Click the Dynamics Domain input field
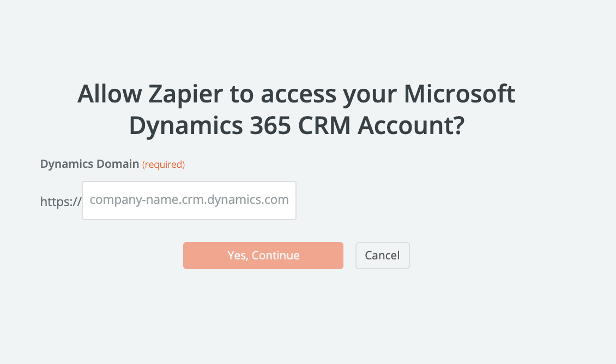The image size is (616, 364). tap(189, 200)
